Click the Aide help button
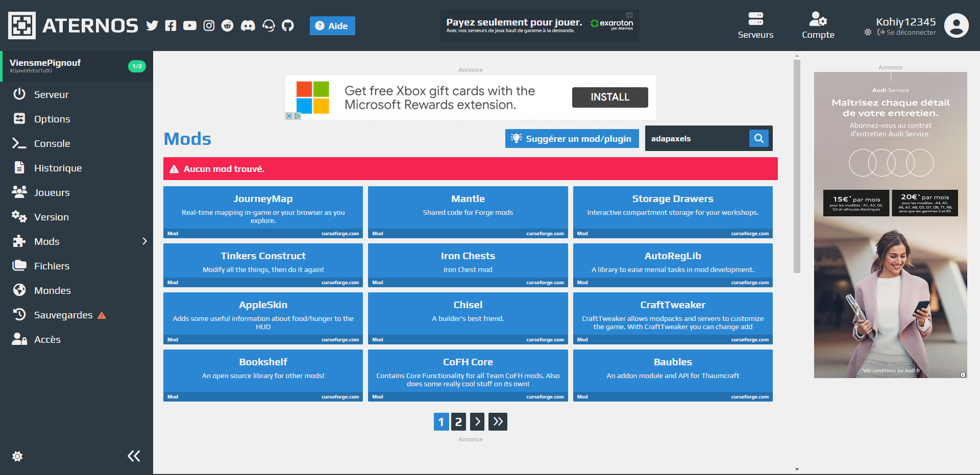The width and height of the screenshot is (980, 475). (332, 26)
